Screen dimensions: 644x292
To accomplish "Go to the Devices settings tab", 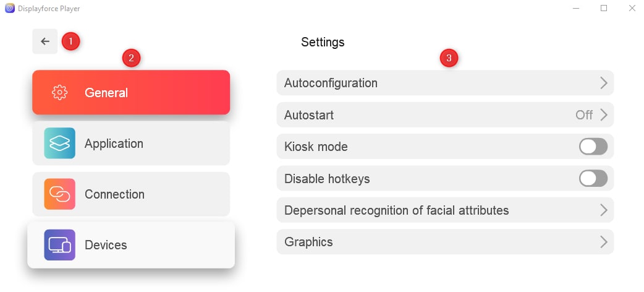I will 131,245.
